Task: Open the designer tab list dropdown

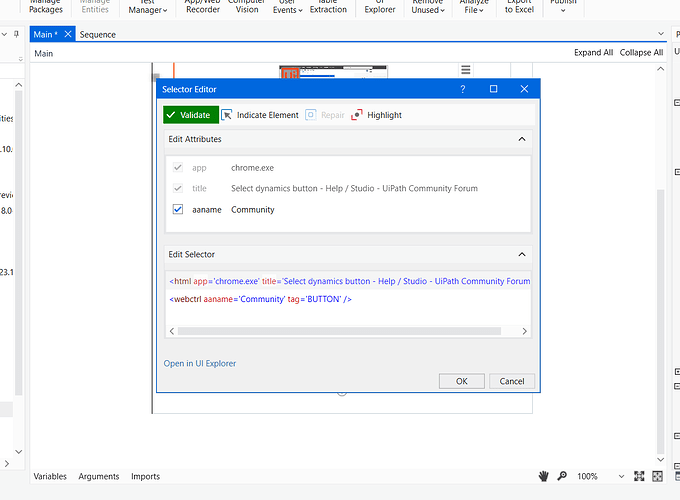Action: click(660, 34)
